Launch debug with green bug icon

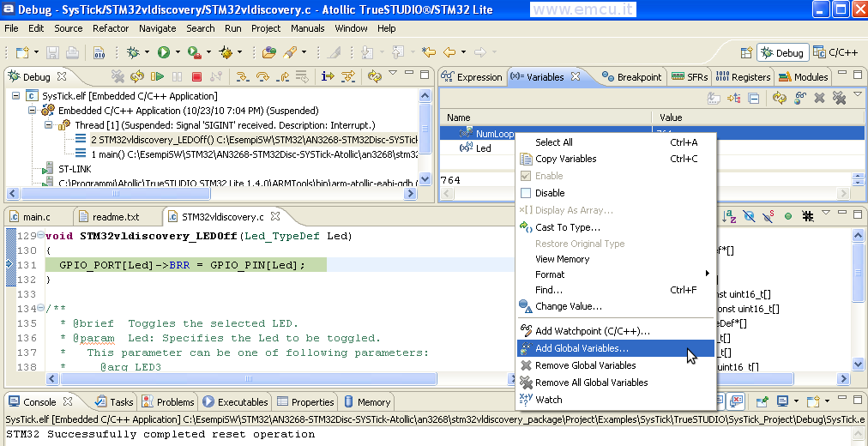click(x=133, y=52)
